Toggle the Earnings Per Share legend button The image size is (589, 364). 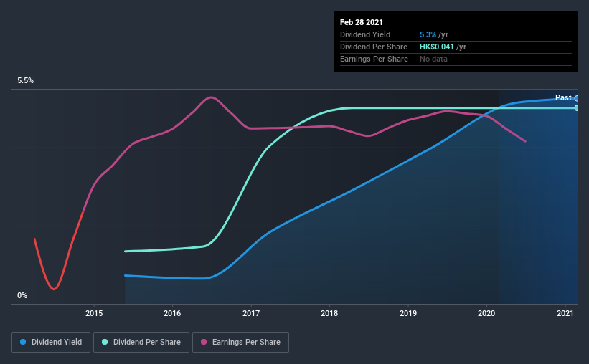[x=240, y=343]
